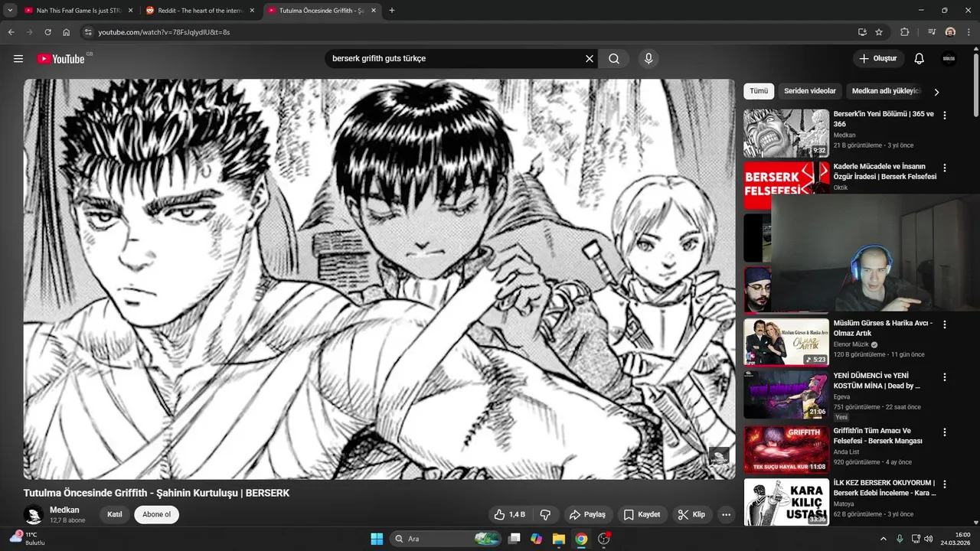Run the search with the magnifier button
Viewport: 980px width, 551px height.
(x=614, y=59)
